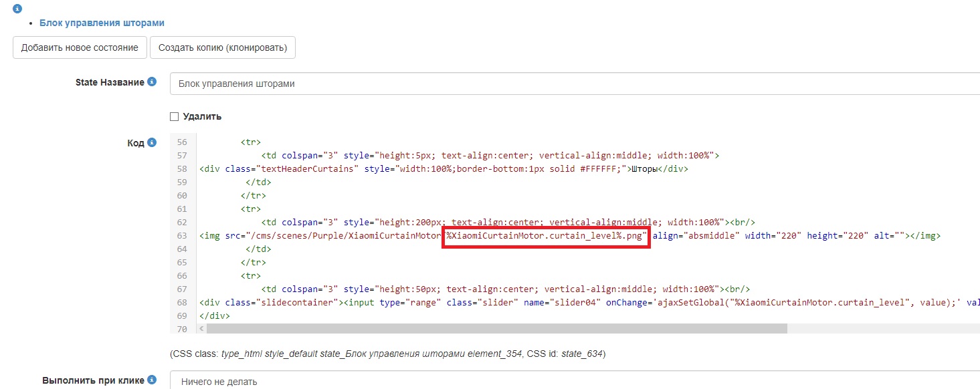Screen dimensions: 980x389
Task: Open the Блок управления шторами link
Action: [102, 23]
